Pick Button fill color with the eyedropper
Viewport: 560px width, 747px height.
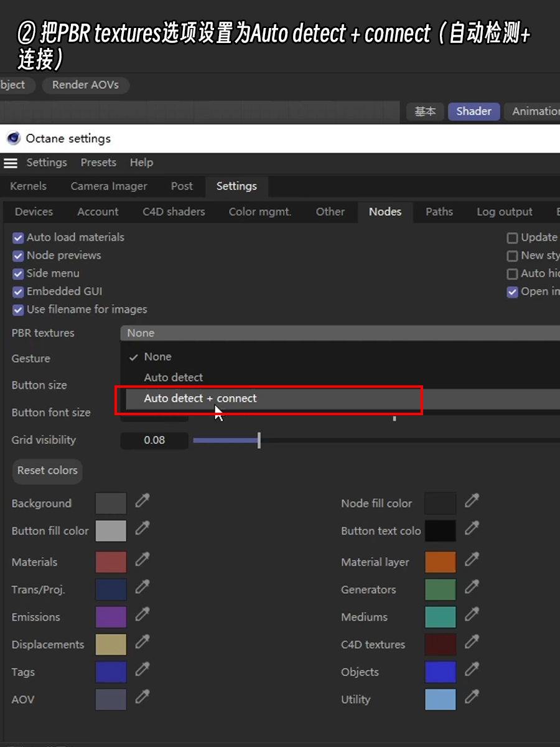[142, 528]
